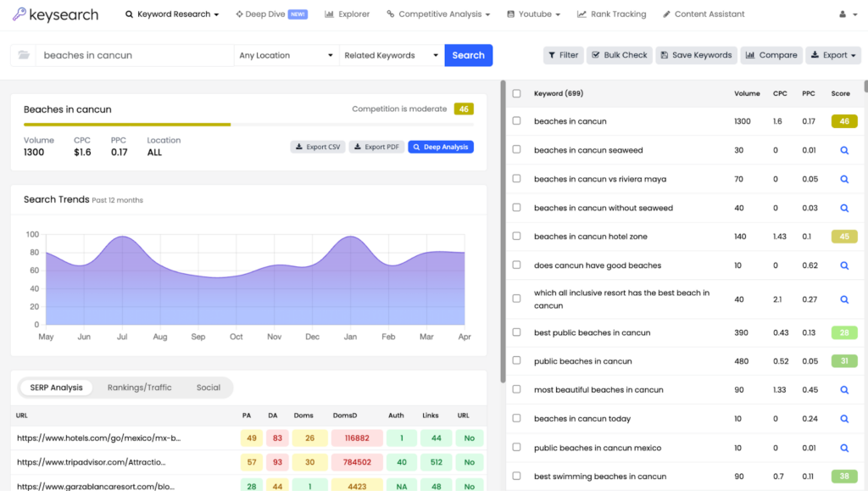Open Deep Dive from the top menu
Image resolution: width=868 pixels, height=491 pixels.
point(271,14)
